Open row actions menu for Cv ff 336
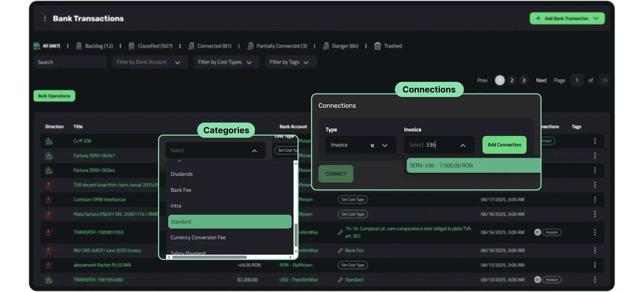This screenshot has width=644, height=292. 595,141
